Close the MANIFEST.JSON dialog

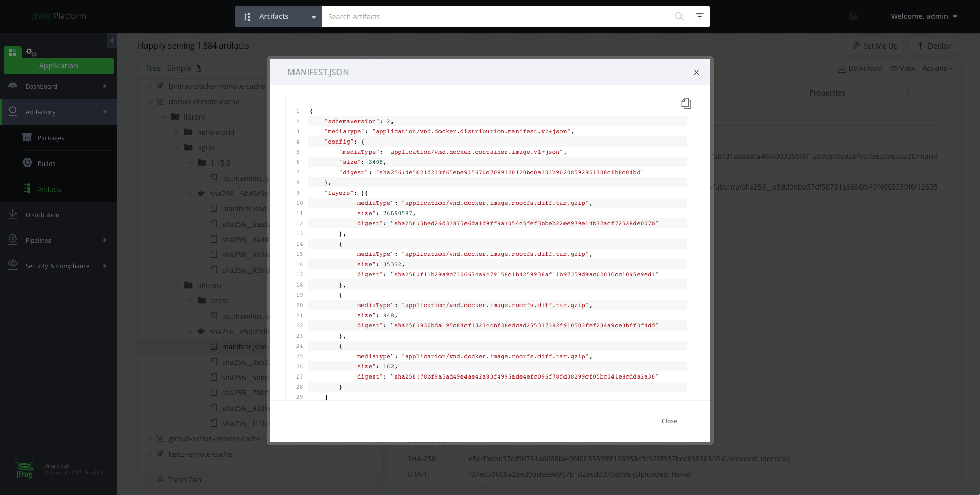[696, 72]
